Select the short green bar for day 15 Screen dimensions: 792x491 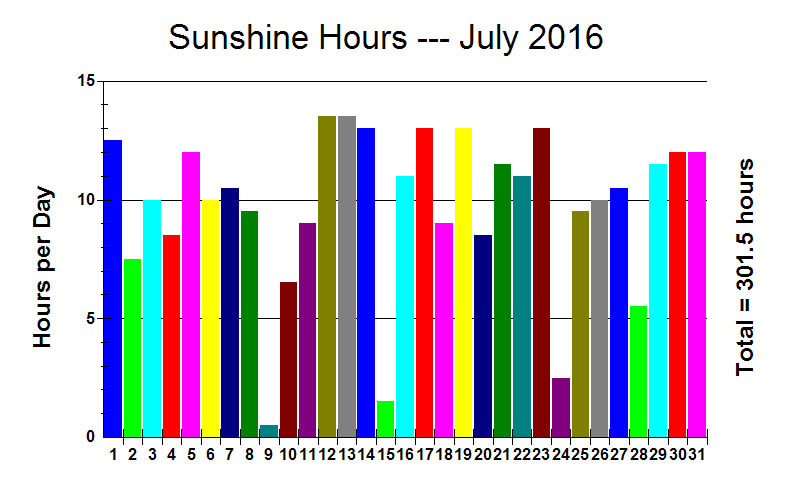coord(385,419)
